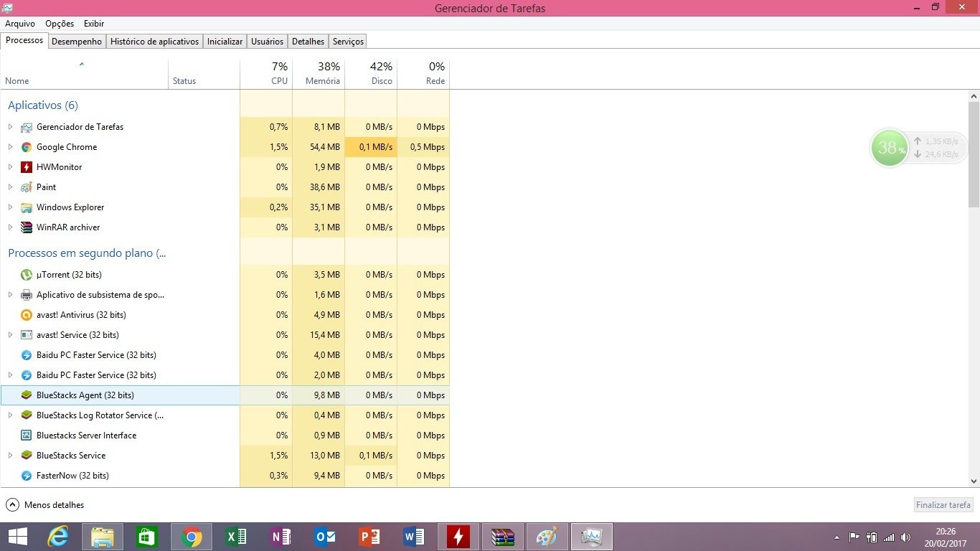This screenshot has width=980, height=551.
Task: Sort by the Disco column header
Action: [371, 74]
